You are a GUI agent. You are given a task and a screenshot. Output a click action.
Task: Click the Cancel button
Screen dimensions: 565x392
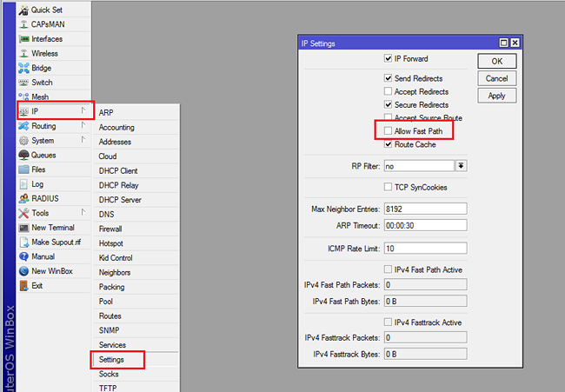(497, 78)
